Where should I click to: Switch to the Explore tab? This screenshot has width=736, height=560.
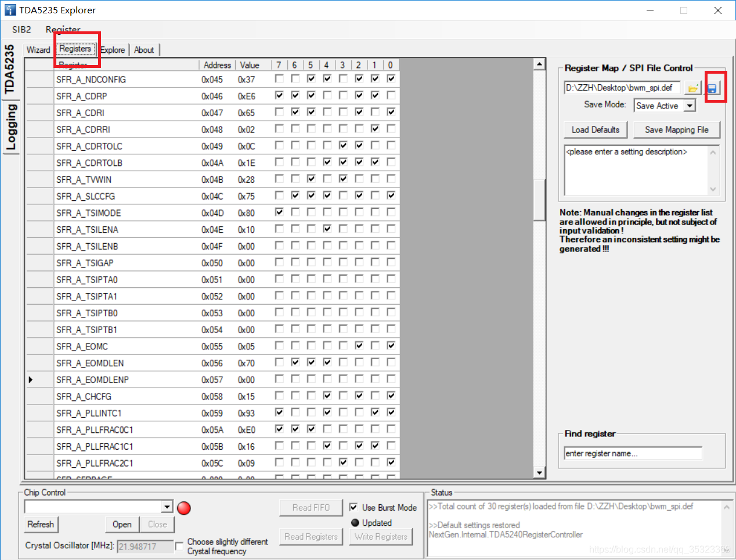pyautogui.click(x=113, y=50)
